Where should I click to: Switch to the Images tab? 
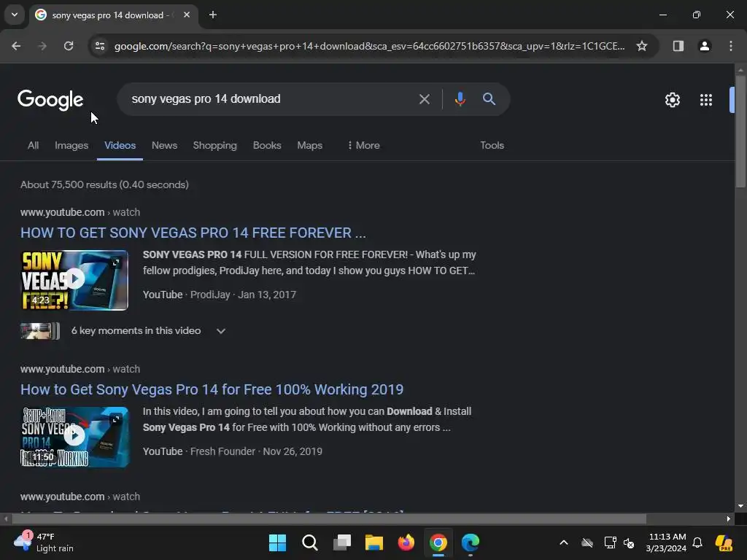pos(71,145)
